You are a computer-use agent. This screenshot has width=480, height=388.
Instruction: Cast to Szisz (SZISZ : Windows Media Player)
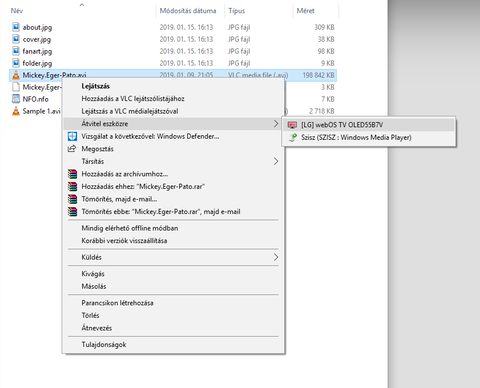(x=369, y=137)
